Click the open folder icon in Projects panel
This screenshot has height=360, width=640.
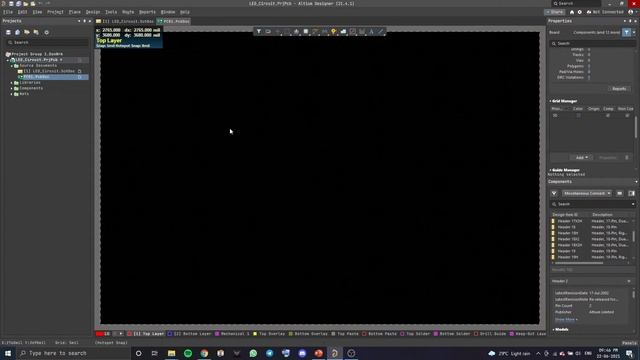[x=27, y=32]
